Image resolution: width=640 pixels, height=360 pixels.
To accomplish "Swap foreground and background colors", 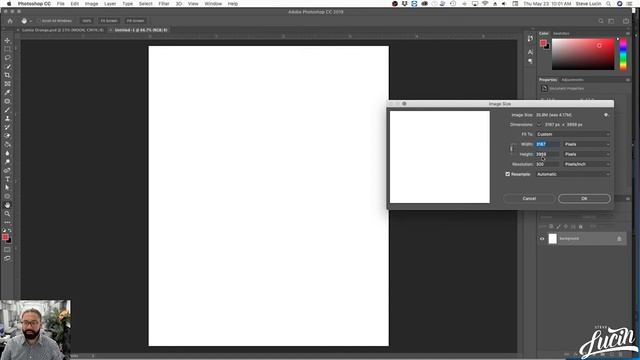I will point(10,231).
